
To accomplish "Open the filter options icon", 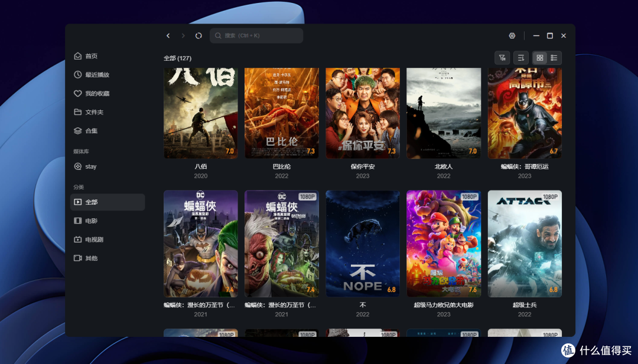I will coord(502,58).
